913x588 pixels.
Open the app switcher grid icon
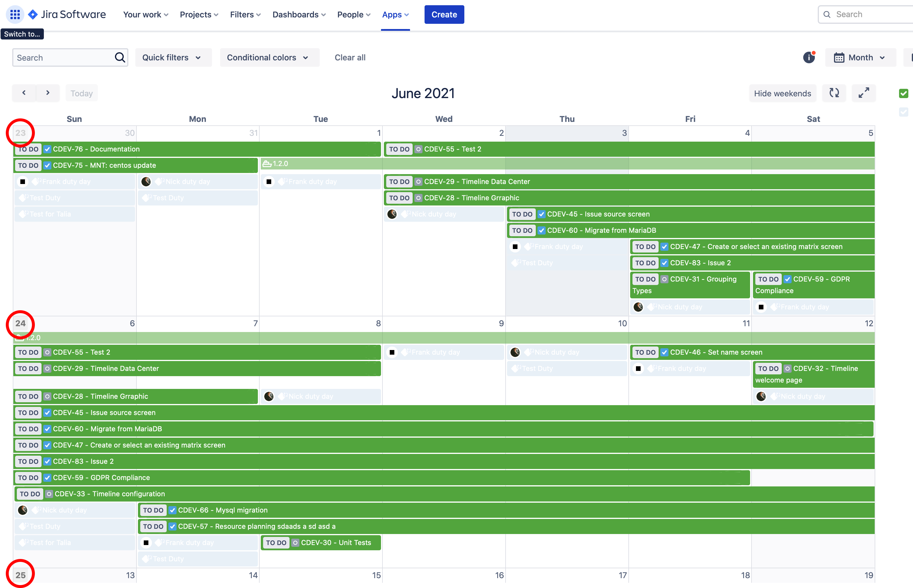(15, 15)
